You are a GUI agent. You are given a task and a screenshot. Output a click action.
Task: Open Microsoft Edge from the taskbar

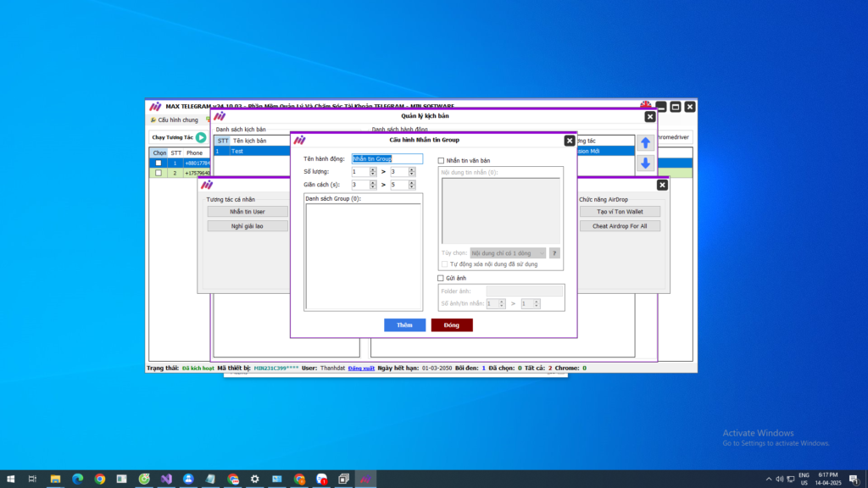point(78,479)
